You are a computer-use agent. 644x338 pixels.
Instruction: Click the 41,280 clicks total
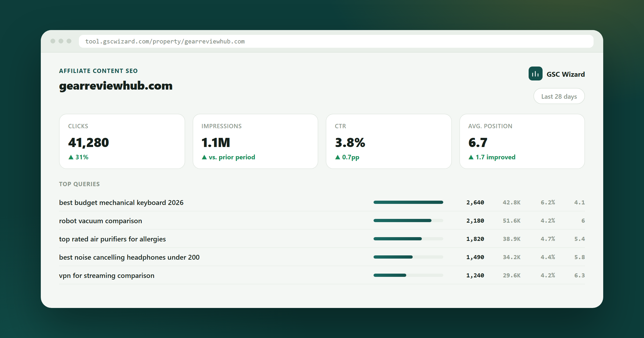[x=89, y=143]
